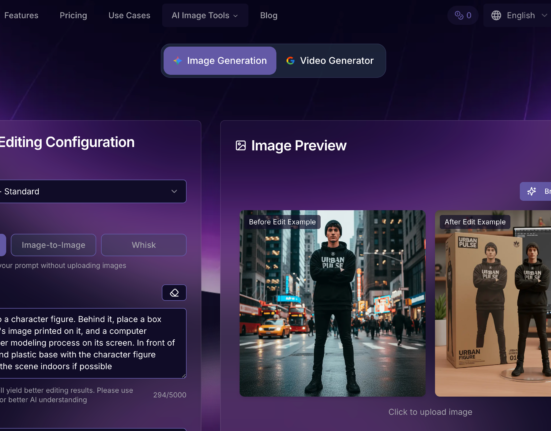
Task: Click the colorful spark icon on Image Generation
Action: pyautogui.click(x=177, y=61)
